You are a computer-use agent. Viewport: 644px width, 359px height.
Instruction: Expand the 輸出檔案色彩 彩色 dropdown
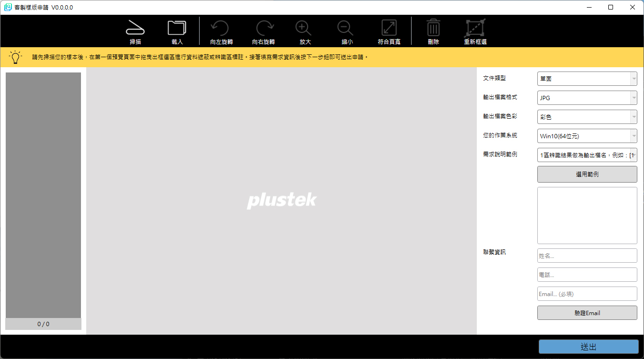coord(587,117)
